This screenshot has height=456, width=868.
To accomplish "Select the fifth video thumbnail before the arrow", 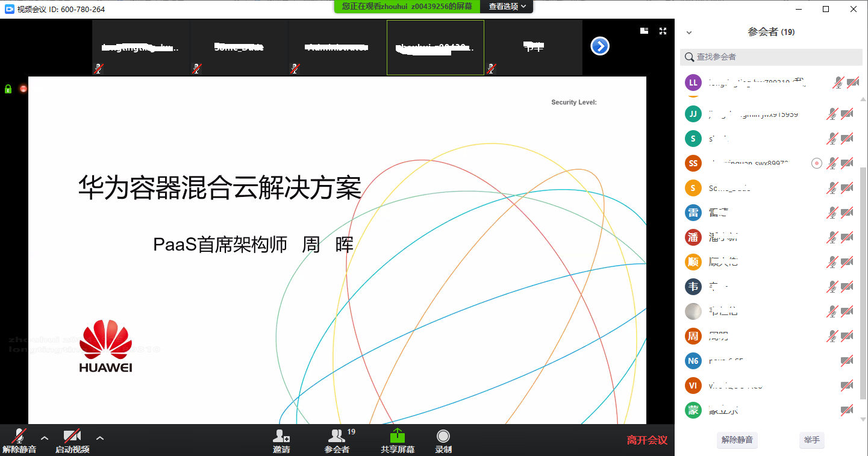I will (x=534, y=48).
